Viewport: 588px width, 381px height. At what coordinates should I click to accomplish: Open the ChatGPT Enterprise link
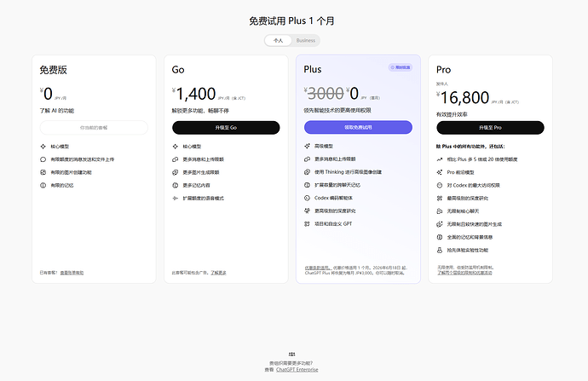(297, 370)
